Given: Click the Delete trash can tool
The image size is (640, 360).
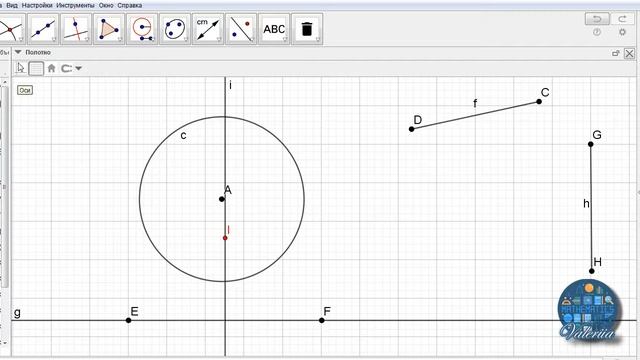Looking at the screenshot, I should tap(307, 29).
